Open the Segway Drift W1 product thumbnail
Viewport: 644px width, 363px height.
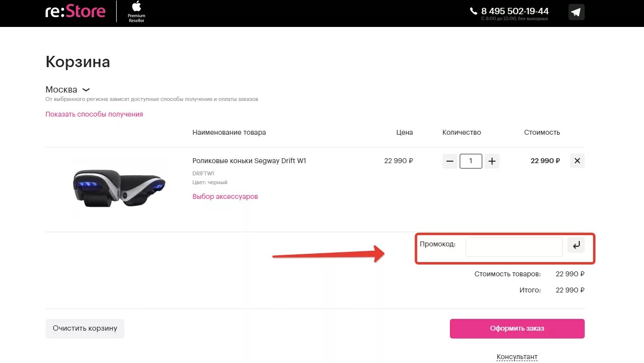119,187
